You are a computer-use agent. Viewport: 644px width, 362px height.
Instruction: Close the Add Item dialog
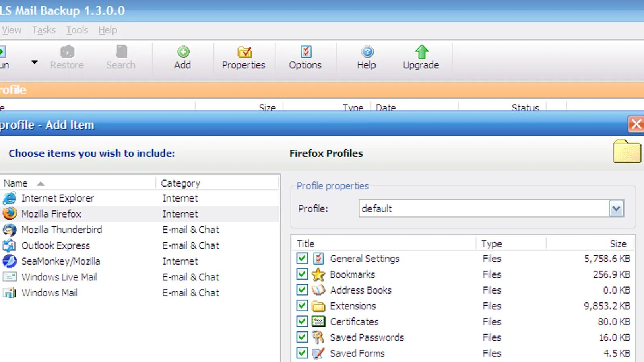pyautogui.click(x=636, y=124)
